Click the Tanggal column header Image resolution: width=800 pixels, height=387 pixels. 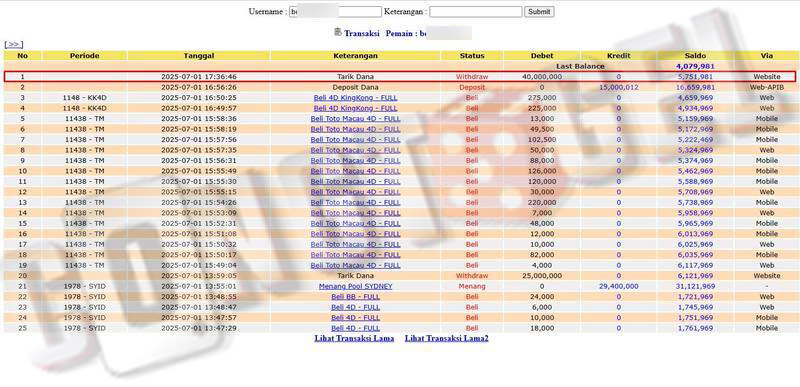pyautogui.click(x=199, y=56)
